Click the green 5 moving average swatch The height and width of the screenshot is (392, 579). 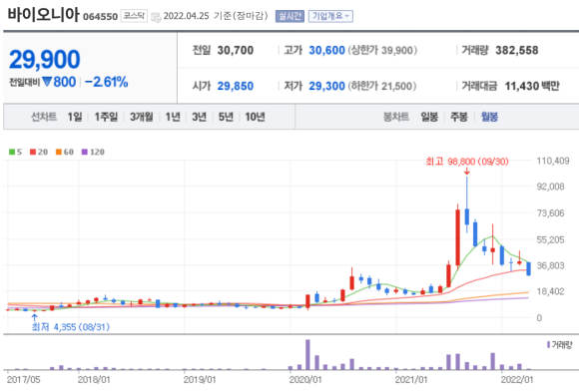point(12,152)
